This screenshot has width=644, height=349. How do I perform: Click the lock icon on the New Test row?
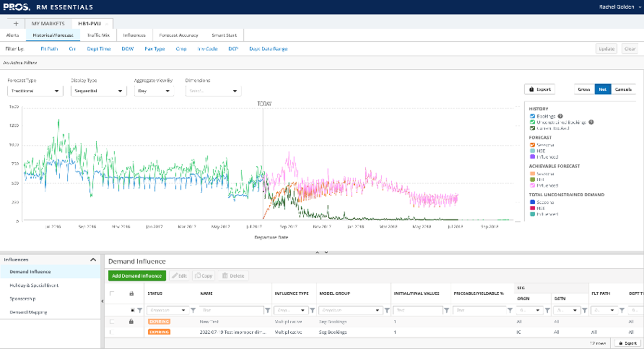tap(131, 322)
